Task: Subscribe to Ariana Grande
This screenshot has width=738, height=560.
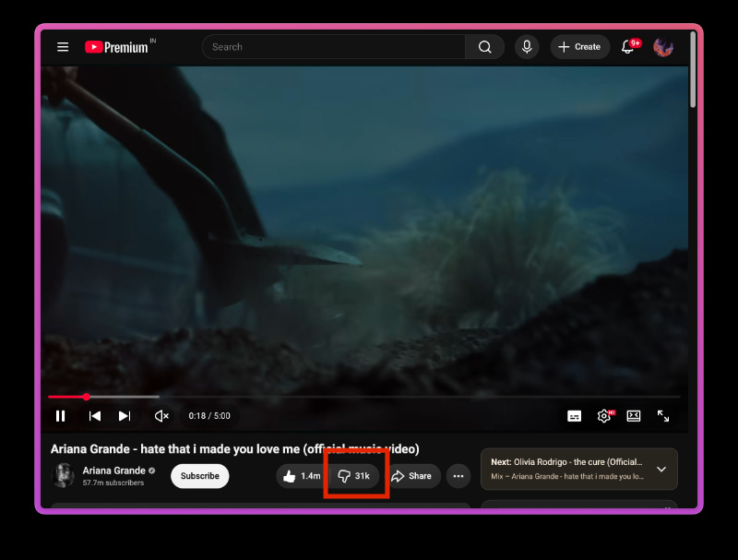Action: click(200, 476)
